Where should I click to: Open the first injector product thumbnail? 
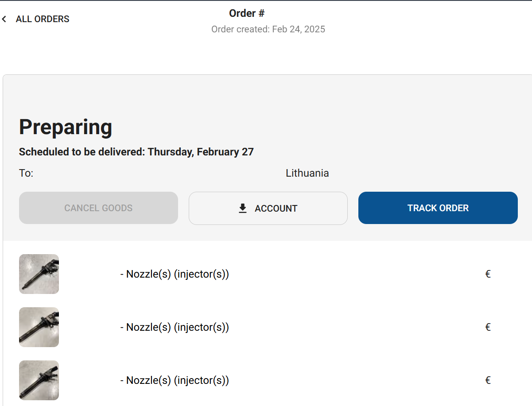[39, 274]
